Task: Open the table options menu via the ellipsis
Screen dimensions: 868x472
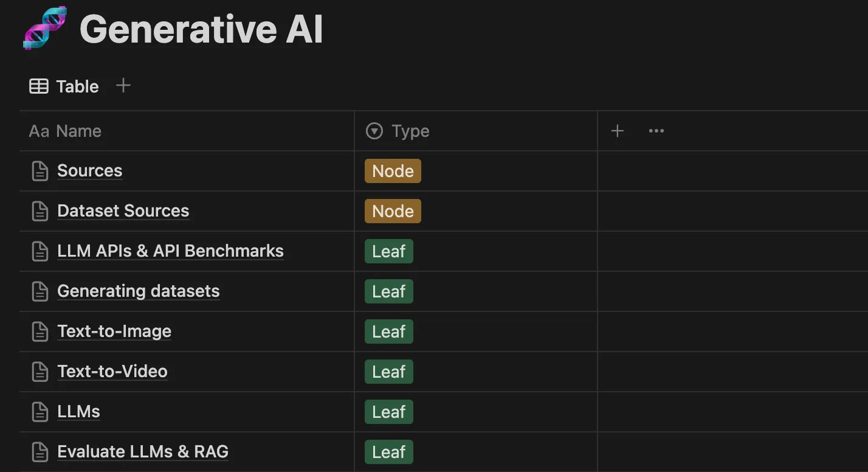Action: pos(656,131)
